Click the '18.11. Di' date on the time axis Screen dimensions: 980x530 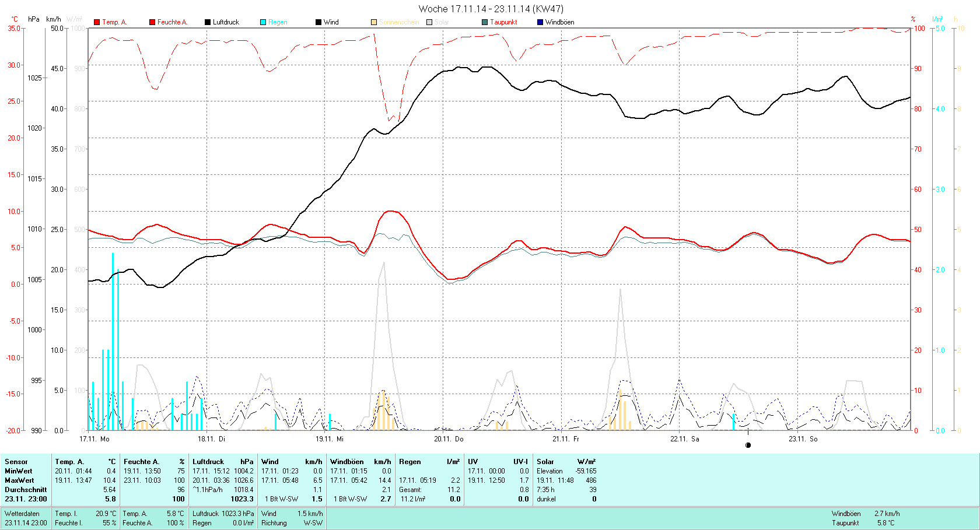[x=211, y=439]
